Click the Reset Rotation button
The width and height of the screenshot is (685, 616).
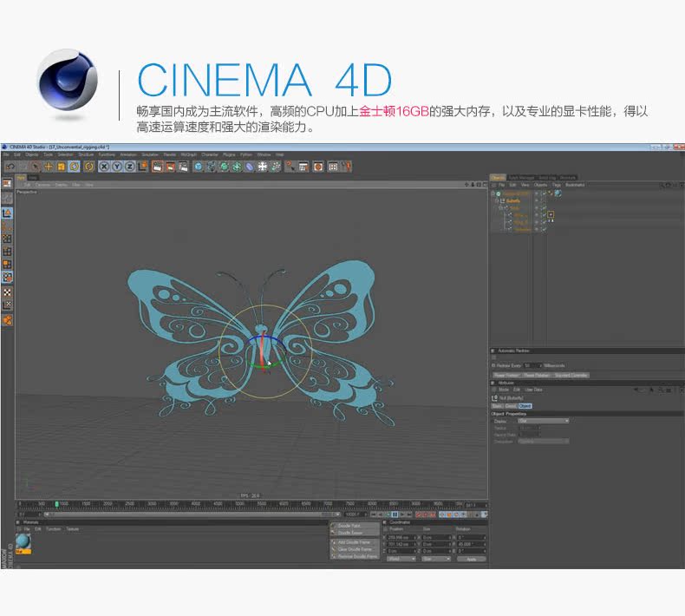point(536,375)
